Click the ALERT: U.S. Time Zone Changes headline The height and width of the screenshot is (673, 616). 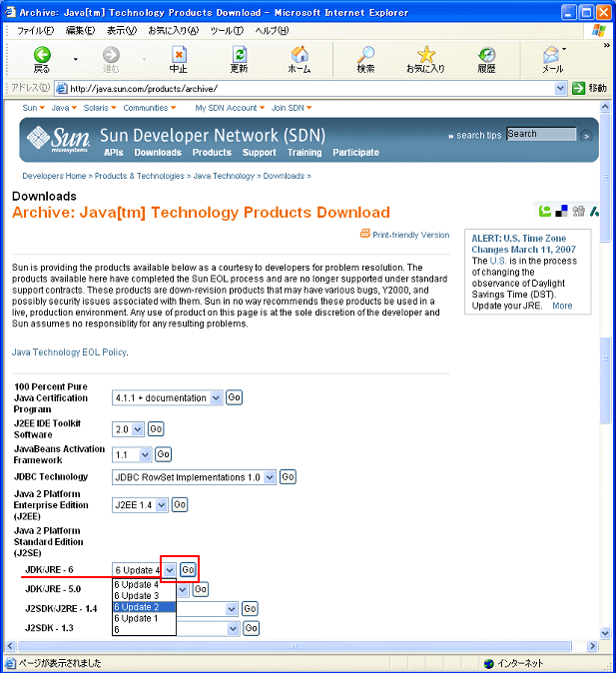click(x=524, y=244)
